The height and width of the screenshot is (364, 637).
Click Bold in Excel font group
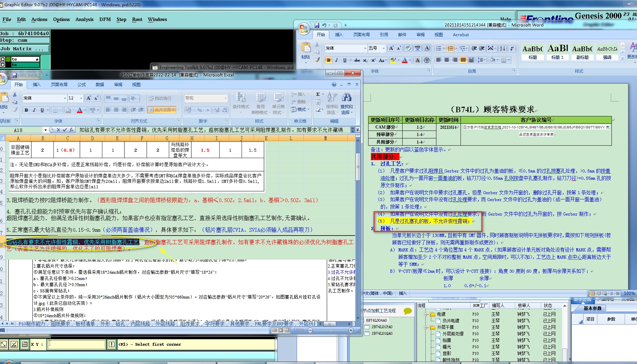pyautogui.click(x=26, y=110)
